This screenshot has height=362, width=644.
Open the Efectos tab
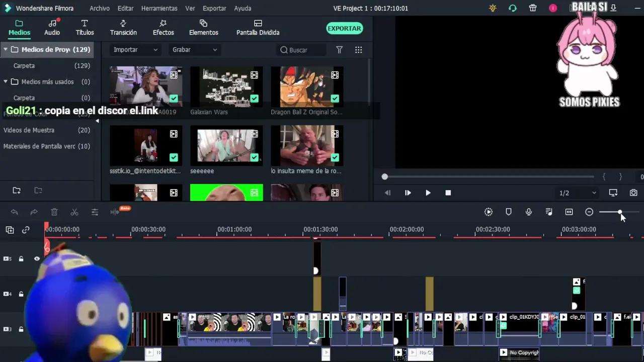point(163,28)
